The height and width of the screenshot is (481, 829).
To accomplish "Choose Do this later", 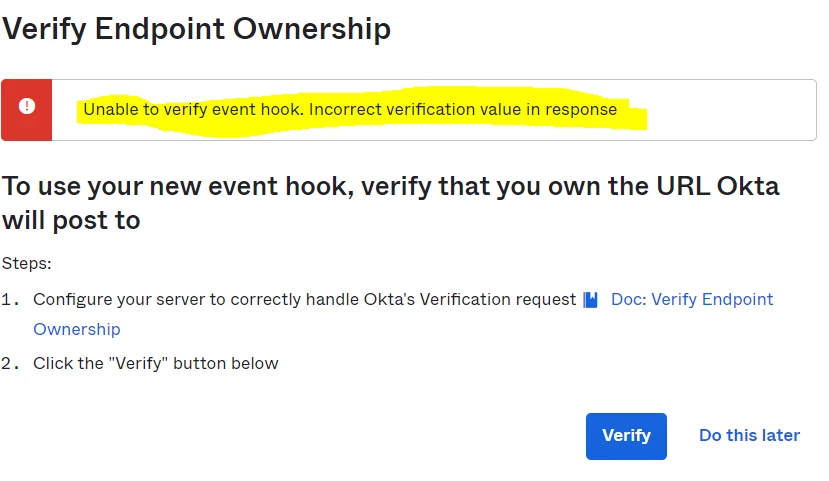I will (x=749, y=436).
